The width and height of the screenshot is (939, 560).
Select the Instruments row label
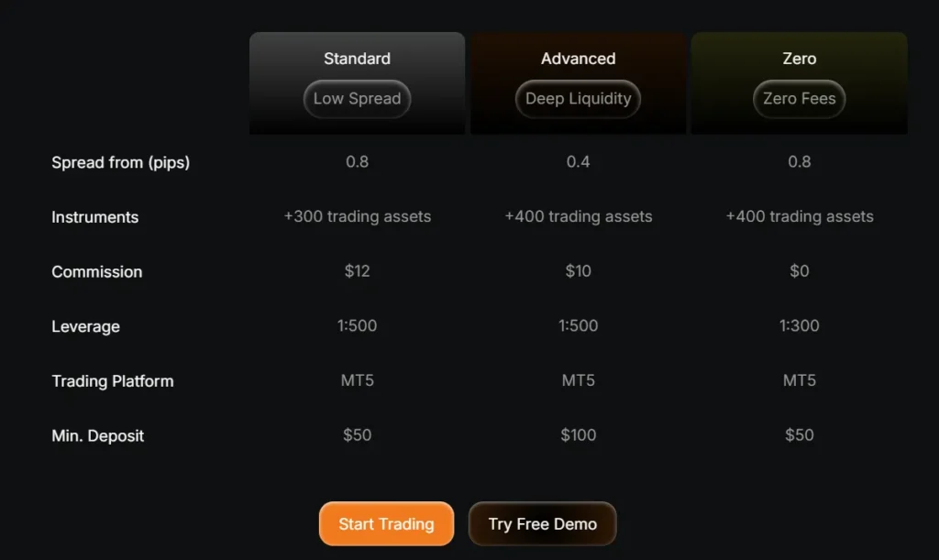coord(94,217)
